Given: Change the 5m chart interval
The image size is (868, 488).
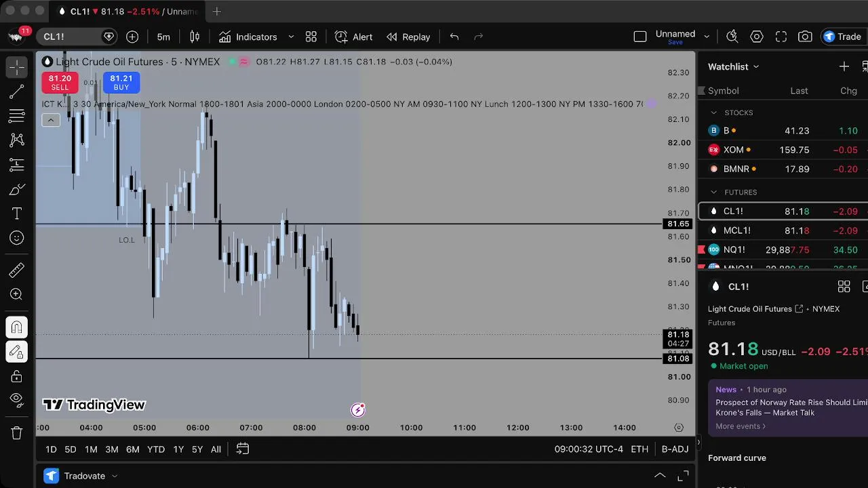Looking at the screenshot, I should 163,37.
